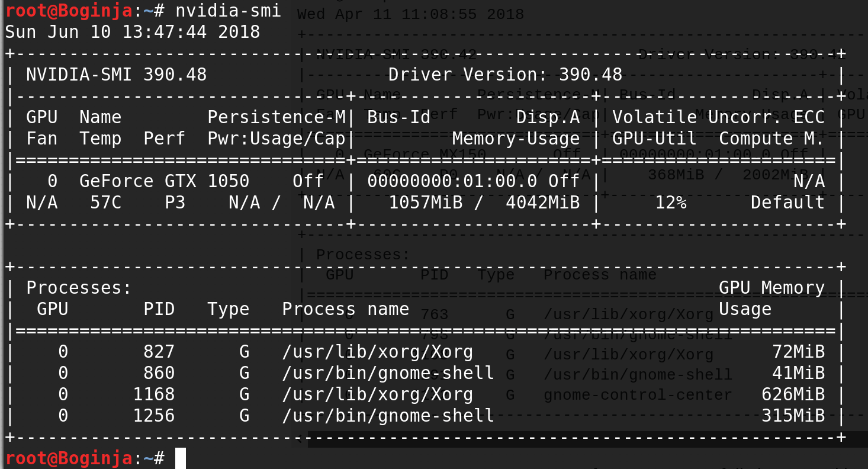Click the date line Sun Jun 10 13:47:44 2018
Image resolution: width=868 pixels, height=469 pixels.
point(133,31)
